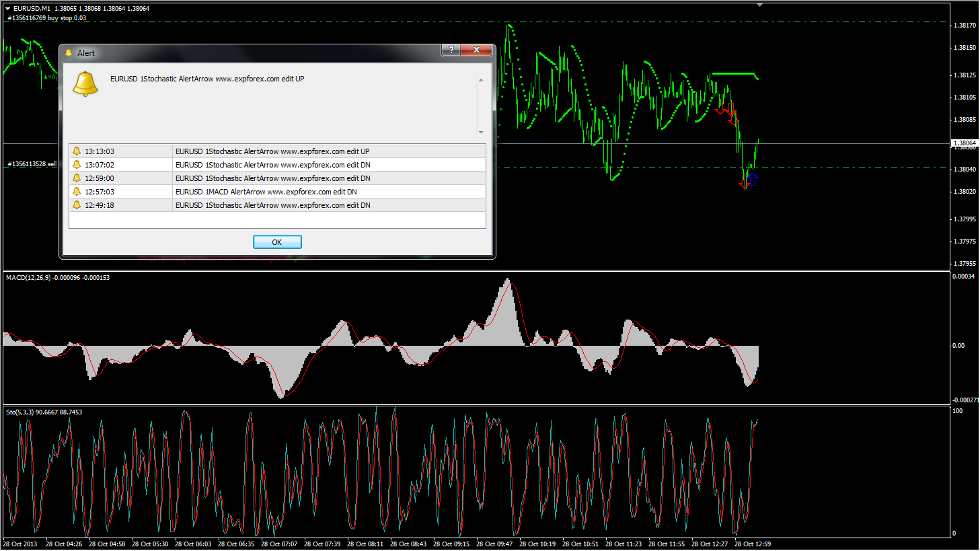Click the large golden bell in message pane
Screen dimensions: 980x551
coord(85,84)
